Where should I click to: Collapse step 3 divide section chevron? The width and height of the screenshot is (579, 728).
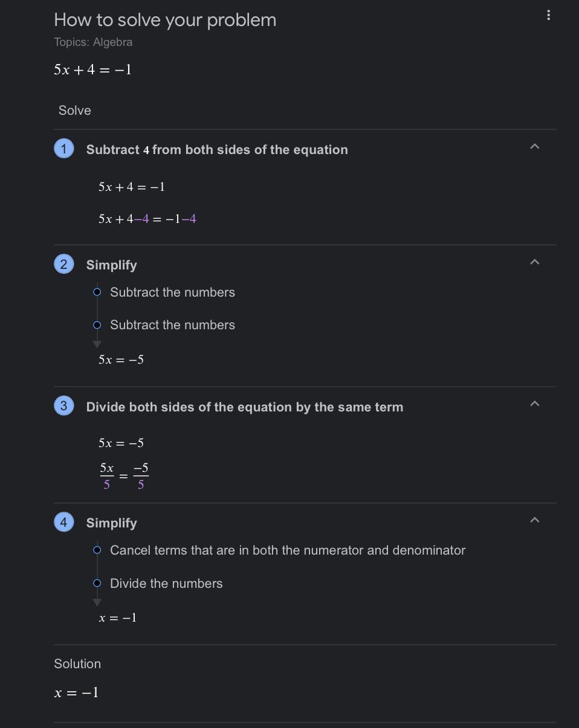tap(534, 404)
